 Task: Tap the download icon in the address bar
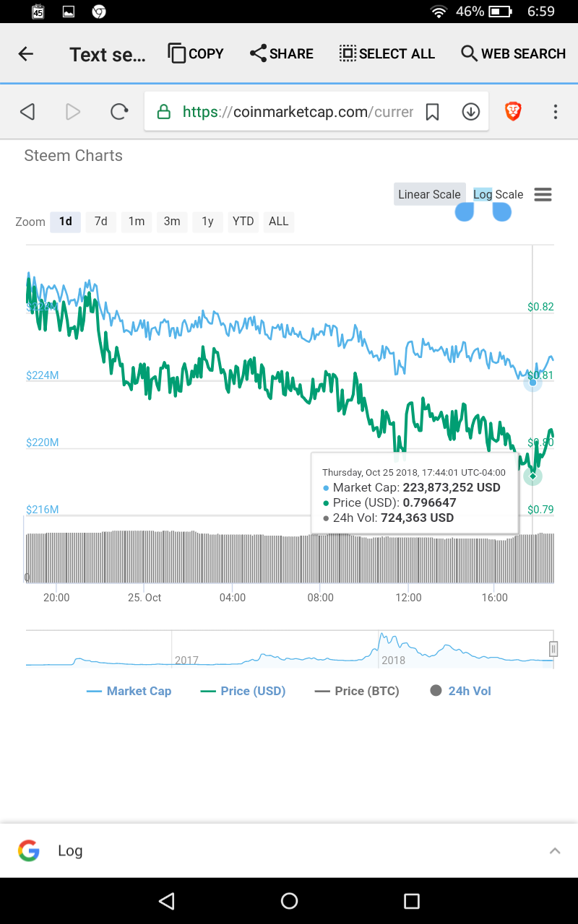click(x=471, y=112)
